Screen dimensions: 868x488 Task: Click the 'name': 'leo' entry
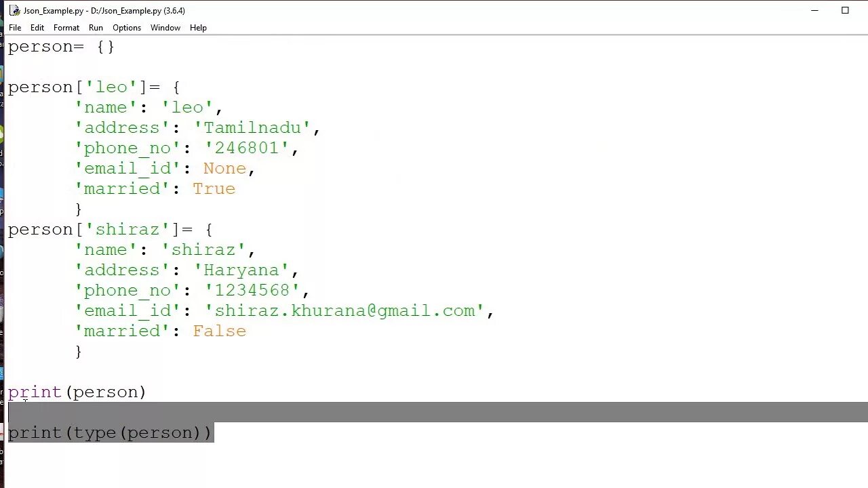pyautogui.click(x=149, y=107)
